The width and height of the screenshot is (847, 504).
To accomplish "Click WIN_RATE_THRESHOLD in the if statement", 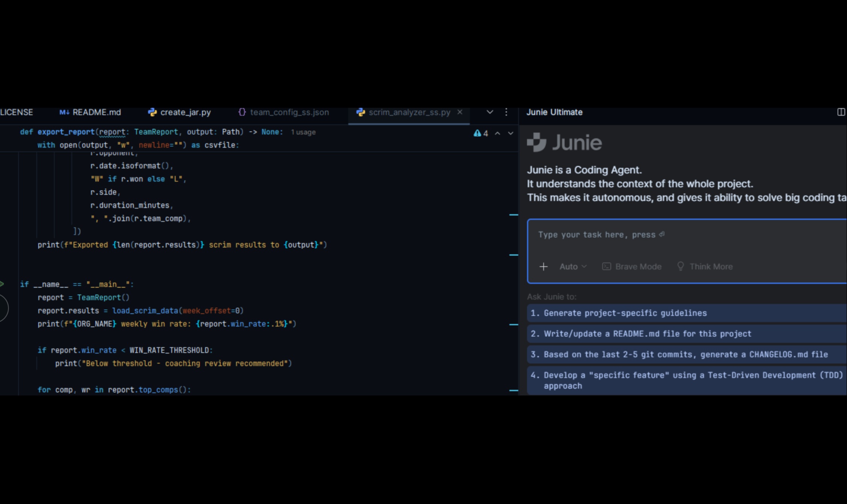I will pyautogui.click(x=169, y=350).
